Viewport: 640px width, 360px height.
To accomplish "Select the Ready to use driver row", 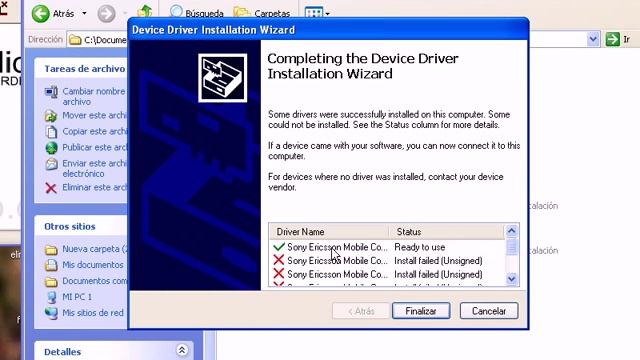I will (x=387, y=247).
